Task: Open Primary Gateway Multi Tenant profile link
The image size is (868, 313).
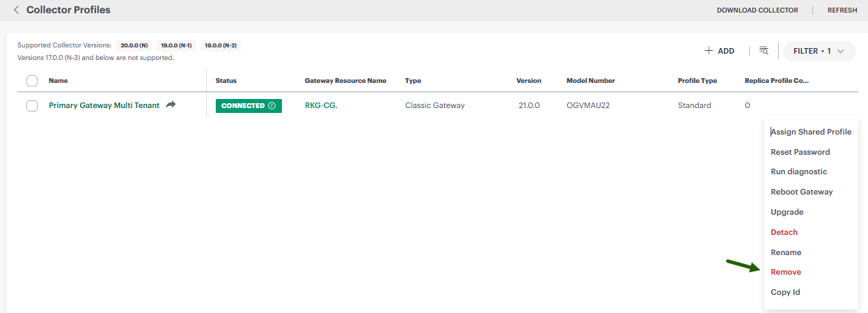Action: click(104, 105)
